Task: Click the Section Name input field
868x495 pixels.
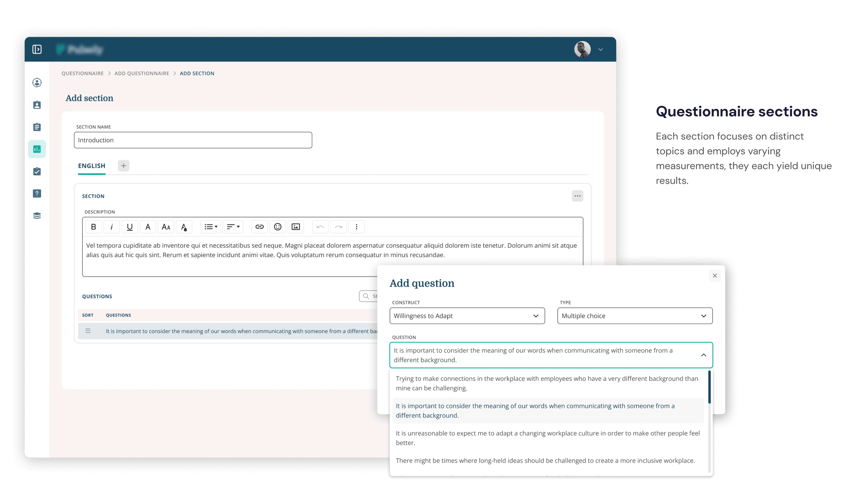Action: click(193, 140)
